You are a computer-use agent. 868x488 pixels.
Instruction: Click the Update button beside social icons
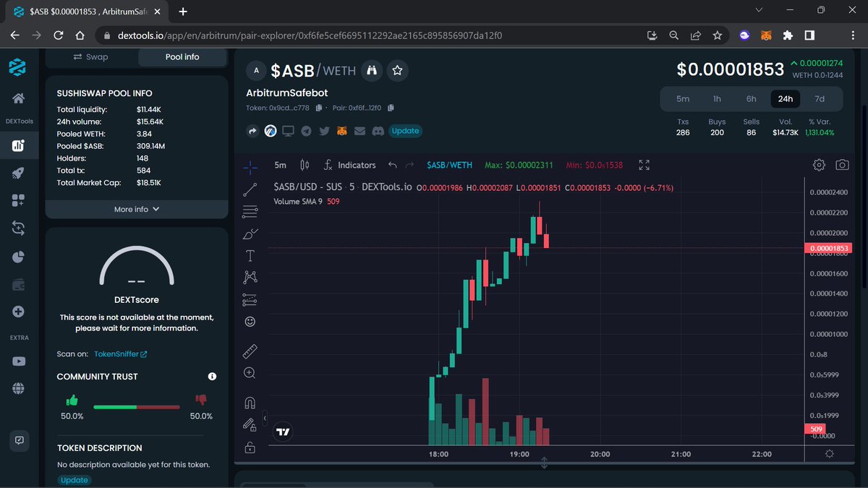(405, 131)
